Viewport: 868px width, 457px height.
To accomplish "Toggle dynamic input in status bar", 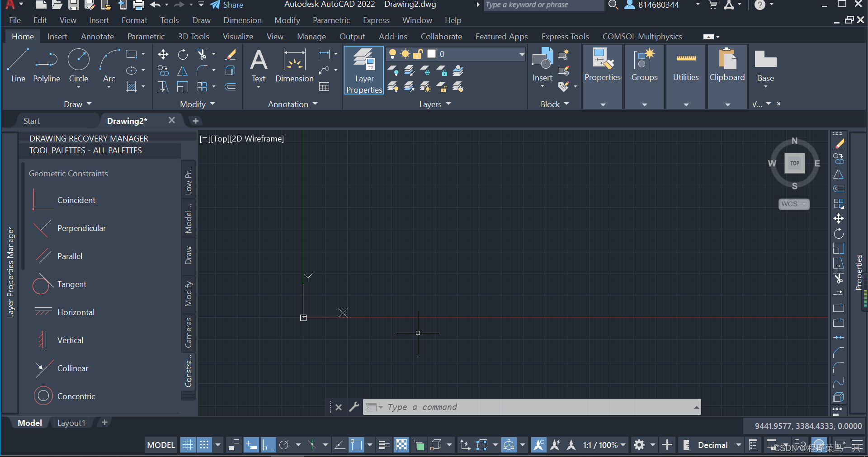I will [251, 445].
